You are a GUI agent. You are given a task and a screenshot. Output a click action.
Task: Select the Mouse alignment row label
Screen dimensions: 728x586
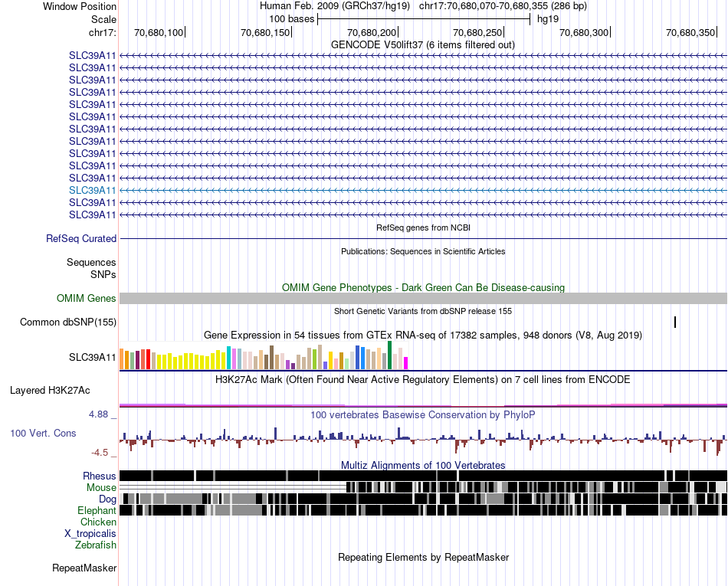pos(101,488)
